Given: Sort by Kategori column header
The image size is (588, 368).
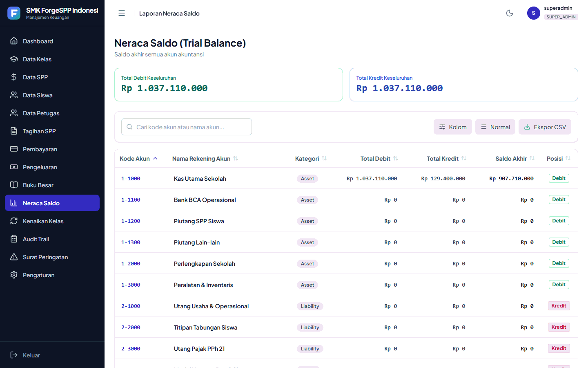Looking at the screenshot, I should pos(311,159).
